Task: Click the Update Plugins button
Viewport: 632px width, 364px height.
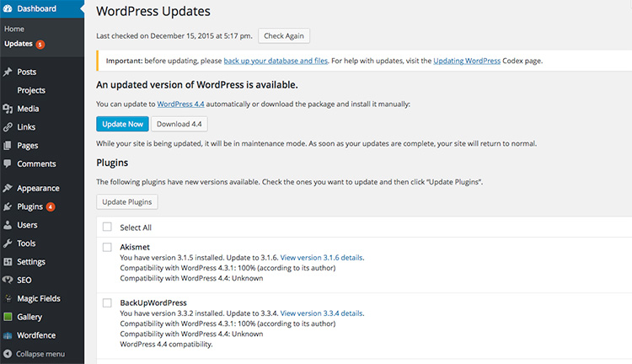Action: pos(127,202)
